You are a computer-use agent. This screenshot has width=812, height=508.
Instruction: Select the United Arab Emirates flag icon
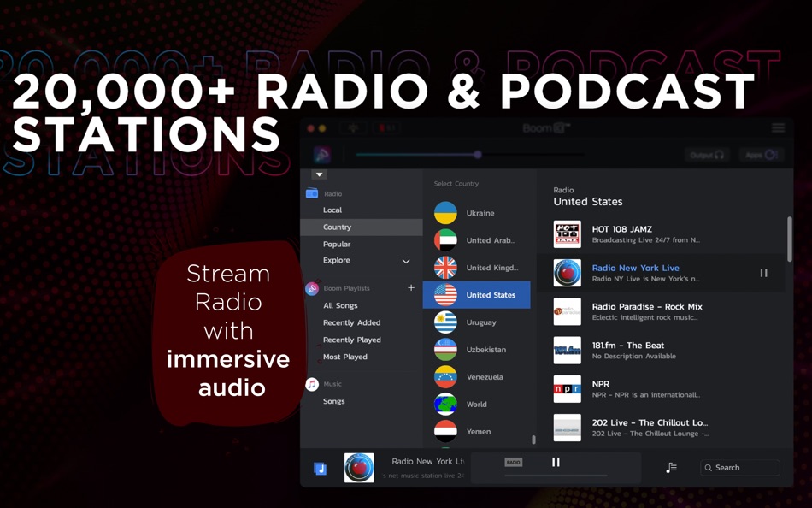tap(445, 240)
